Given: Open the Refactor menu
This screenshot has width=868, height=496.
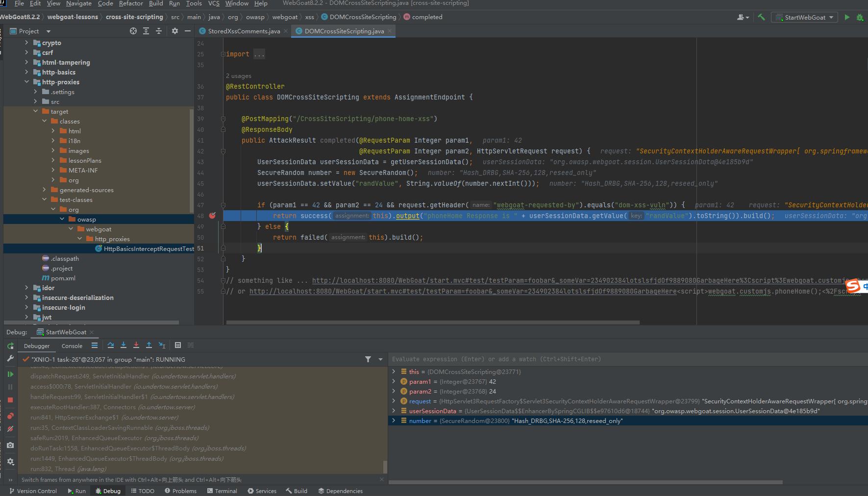Looking at the screenshot, I should point(131,3).
